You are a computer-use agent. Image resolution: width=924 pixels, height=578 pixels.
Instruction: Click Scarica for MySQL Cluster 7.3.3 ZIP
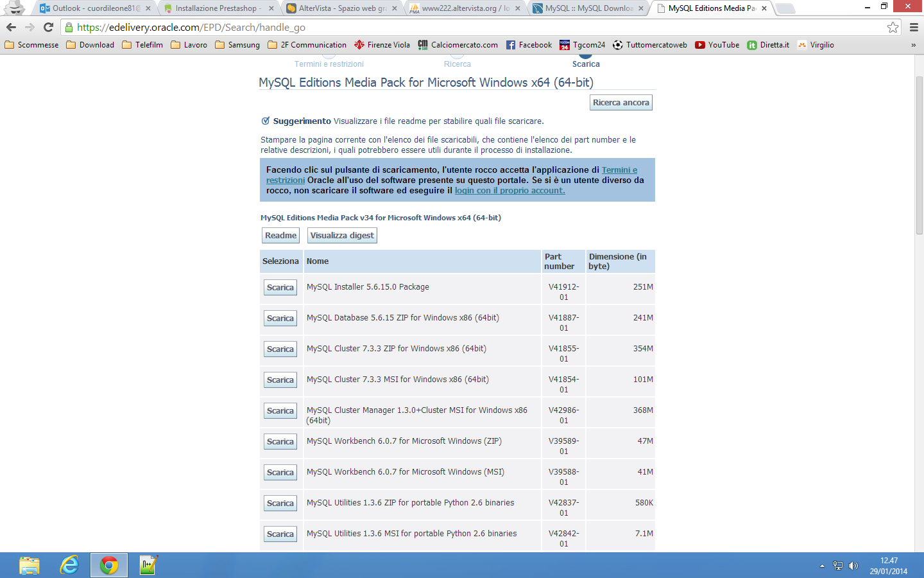tap(280, 349)
